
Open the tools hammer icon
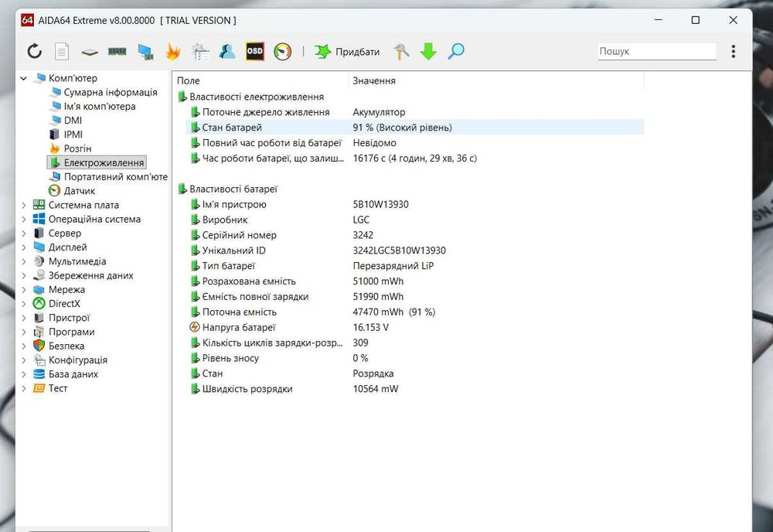point(401,51)
